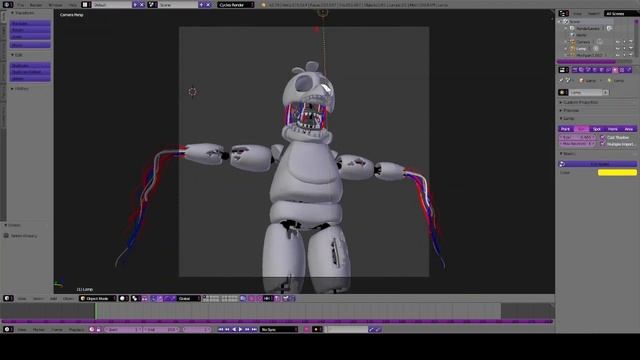Screen dimensions: 640x360
Task: Select the Spot lamp type
Action: pos(597,129)
